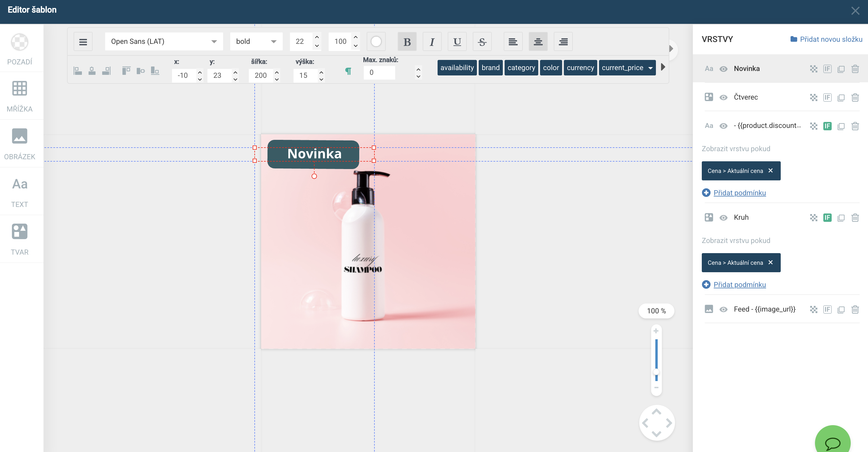Open the Mřížka grid tool
The height and width of the screenshot is (452, 868).
[x=20, y=96]
